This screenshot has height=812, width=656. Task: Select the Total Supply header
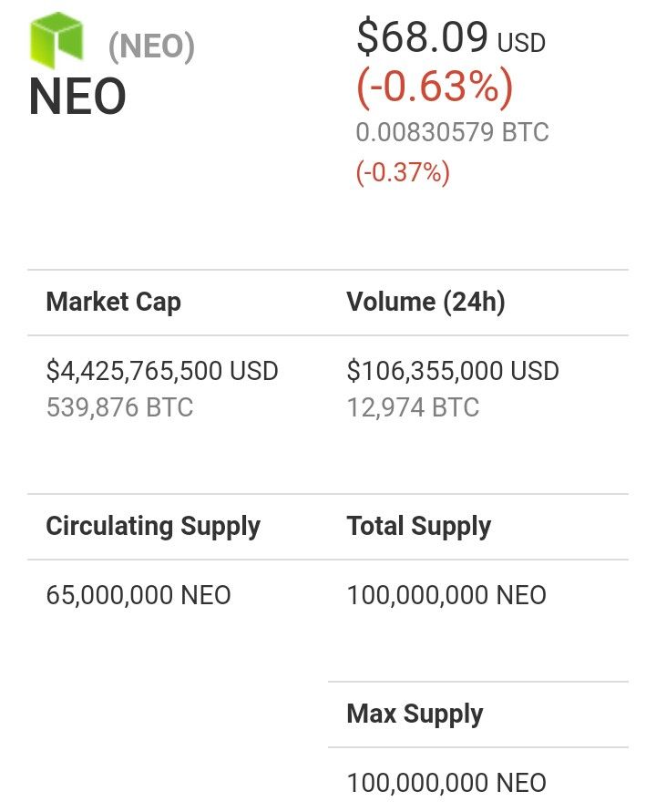tap(419, 526)
